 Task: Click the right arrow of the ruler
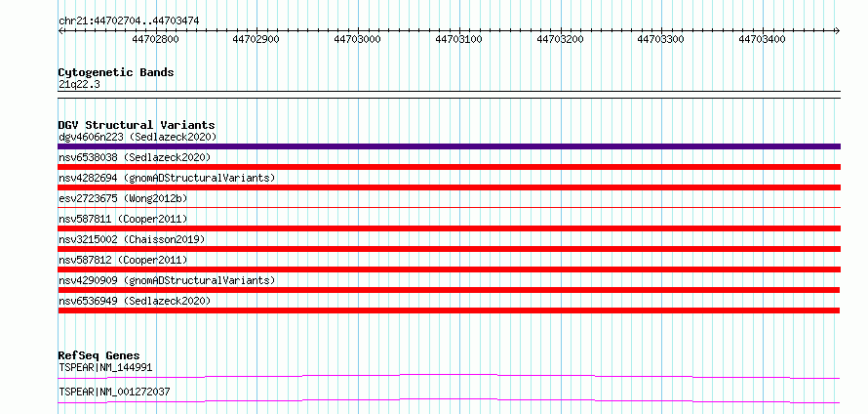point(838,31)
